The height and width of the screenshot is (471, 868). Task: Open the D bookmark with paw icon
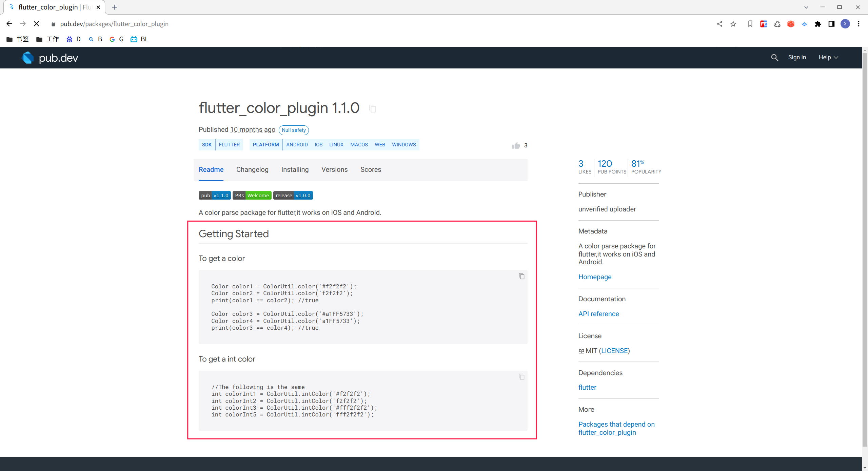coord(74,39)
